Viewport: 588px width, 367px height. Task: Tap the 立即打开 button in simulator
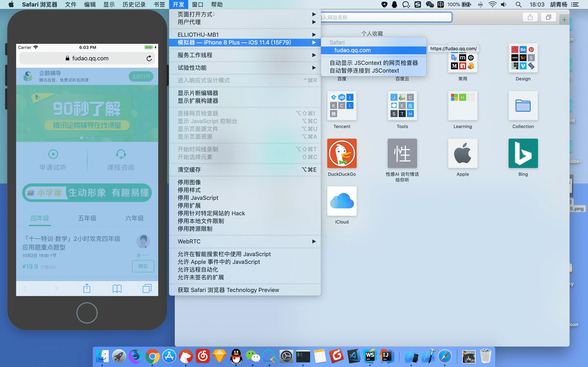pos(141,76)
